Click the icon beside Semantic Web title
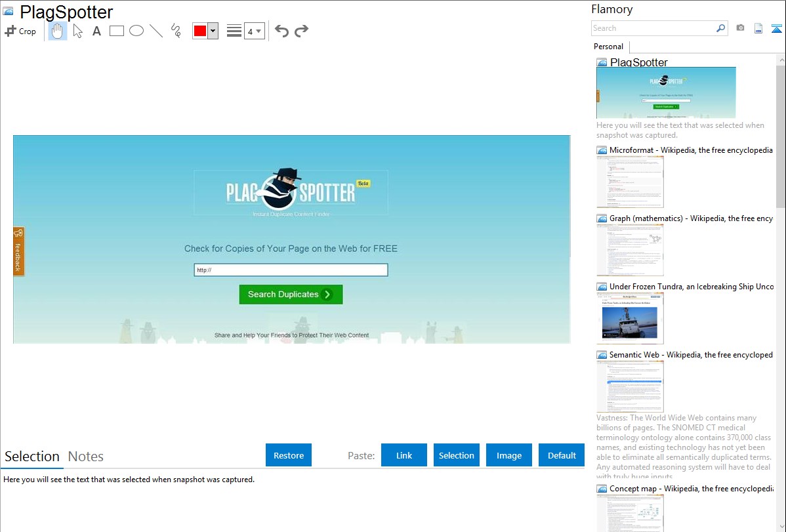Viewport: 786px width, 532px height. pyautogui.click(x=602, y=354)
